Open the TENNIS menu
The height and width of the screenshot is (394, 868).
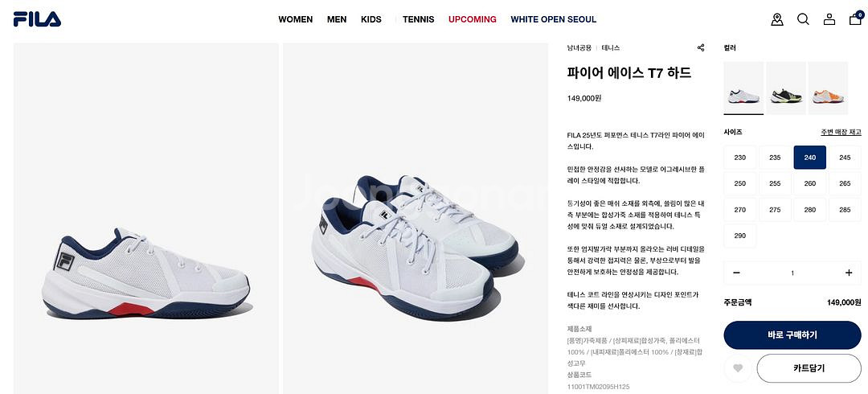[x=419, y=19]
